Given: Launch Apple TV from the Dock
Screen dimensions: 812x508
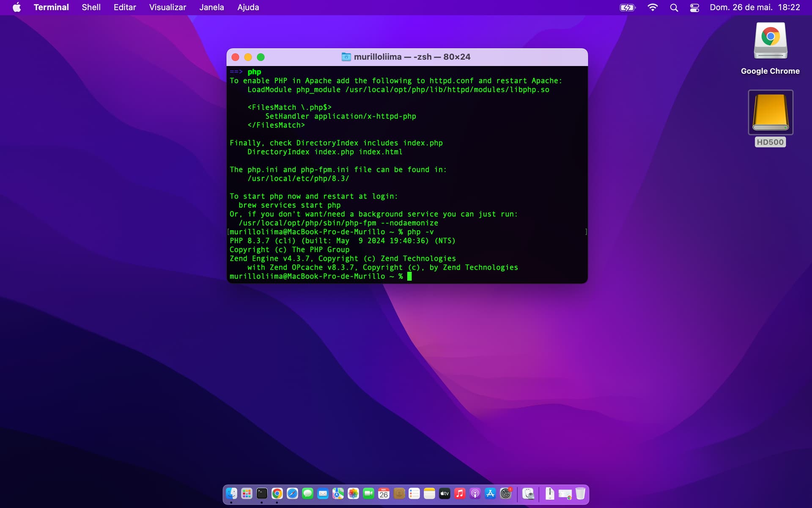Looking at the screenshot, I should (x=444, y=494).
